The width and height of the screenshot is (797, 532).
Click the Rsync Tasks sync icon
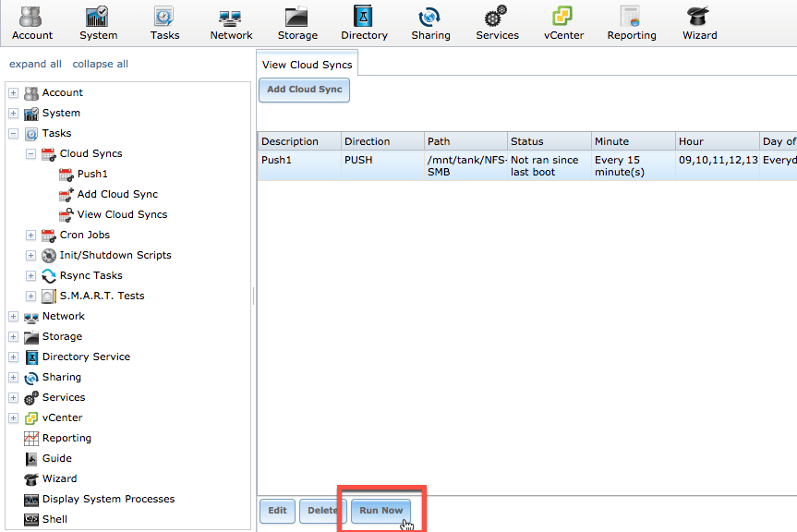(x=49, y=276)
